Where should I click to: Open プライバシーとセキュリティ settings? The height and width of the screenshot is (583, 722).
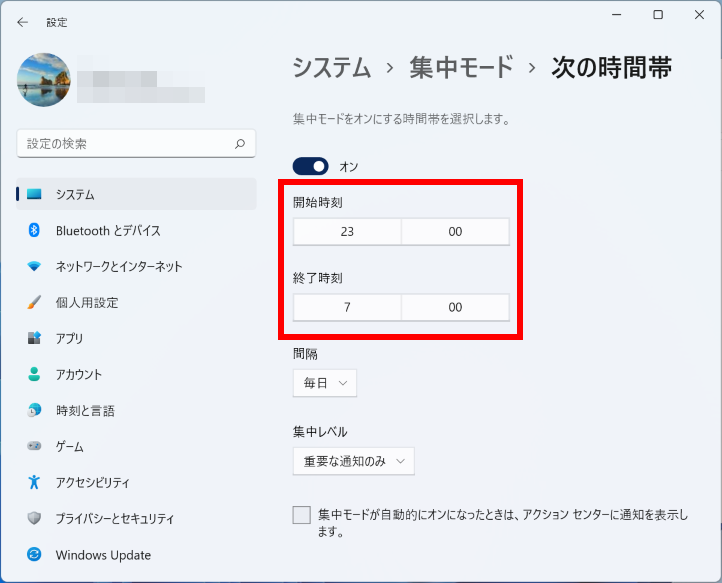(x=136, y=519)
